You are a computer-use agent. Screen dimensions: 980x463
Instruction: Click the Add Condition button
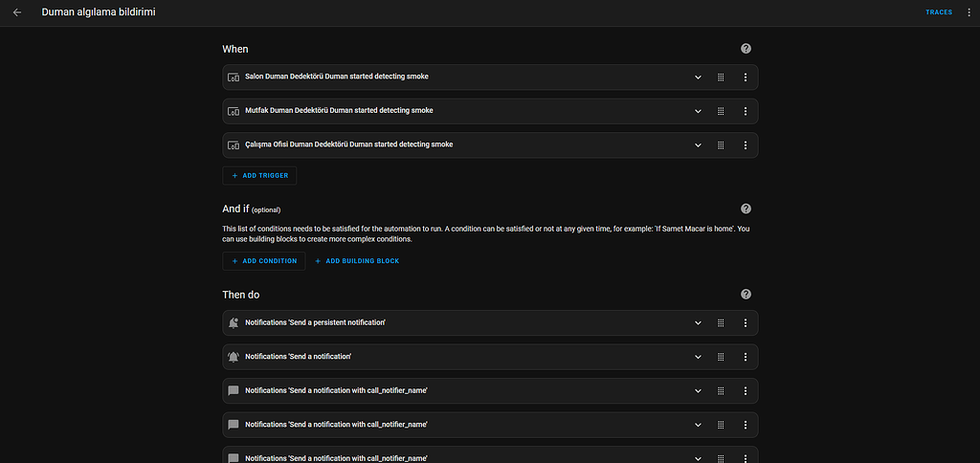coord(264,261)
